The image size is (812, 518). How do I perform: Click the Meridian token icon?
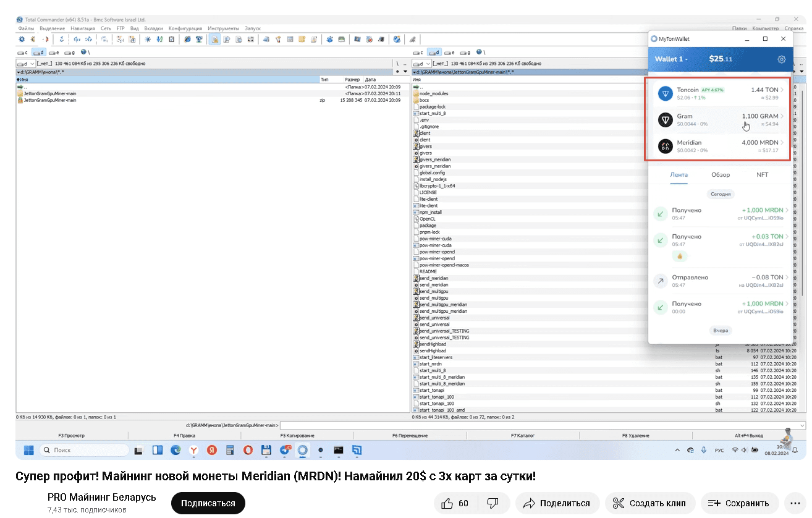pos(665,146)
